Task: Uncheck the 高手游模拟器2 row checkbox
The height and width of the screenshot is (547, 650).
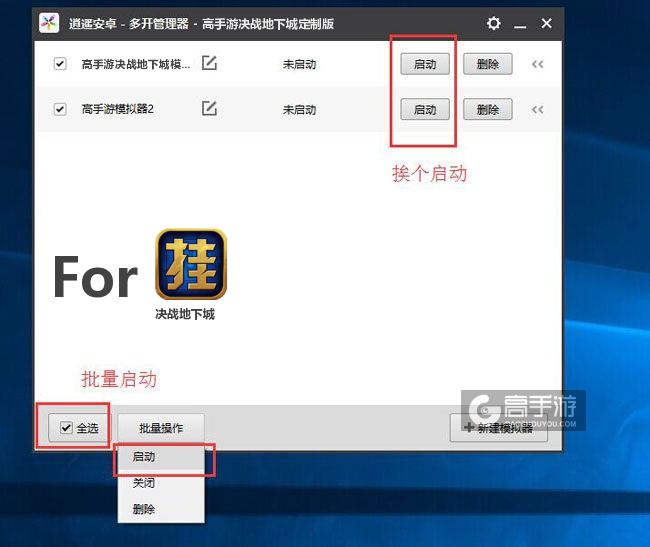Action: tap(60, 109)
